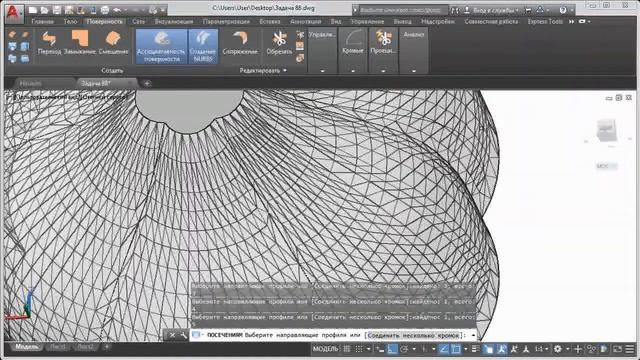The height and width of the screenshot is (360, 640).
Task: Open the Express Tools ribbon tab
Action: coord(545,21)
